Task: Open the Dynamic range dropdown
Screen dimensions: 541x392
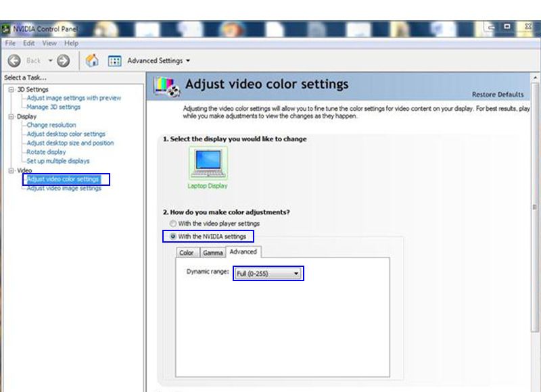Action: point(268,273)
